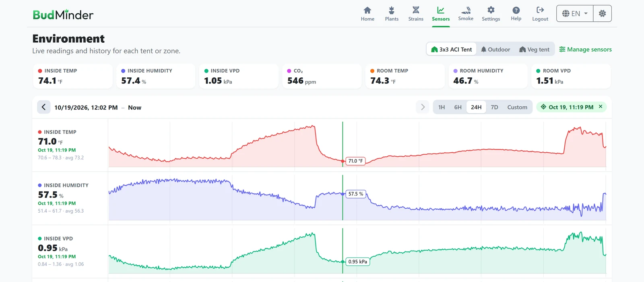Go to previous time range arrow
644x282 pixels.
click(x=43, y=107)
